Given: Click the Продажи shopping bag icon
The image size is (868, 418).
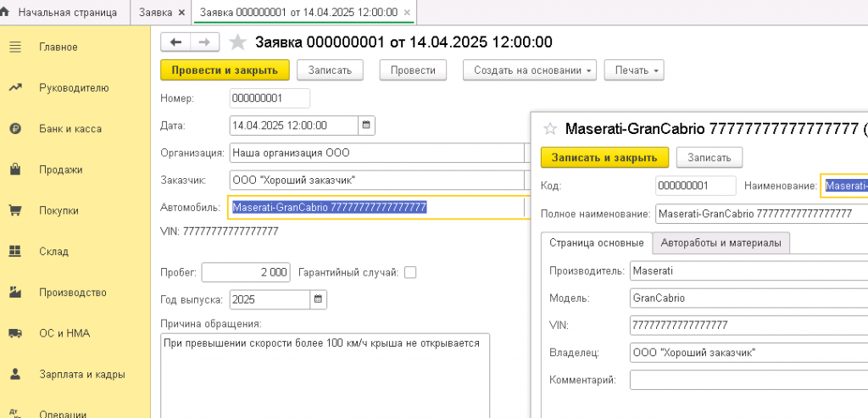Looking at the screenshot, I should (x=15, y=170).
